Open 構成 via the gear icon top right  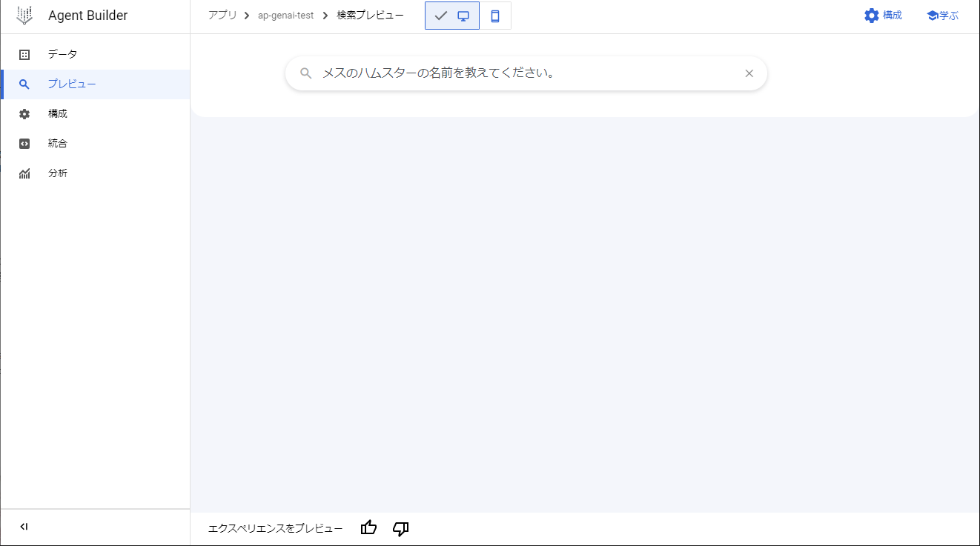(883, 15)
